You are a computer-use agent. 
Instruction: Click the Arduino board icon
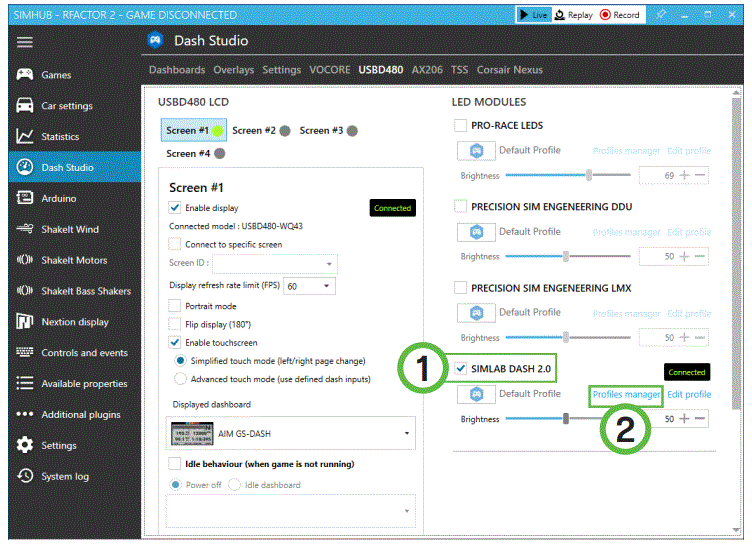click(24, 198)
